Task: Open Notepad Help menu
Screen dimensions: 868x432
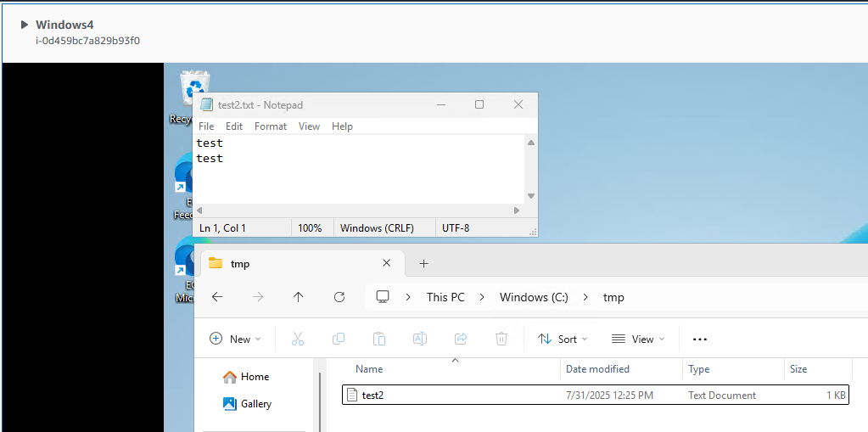Action: tap(342, 126)
